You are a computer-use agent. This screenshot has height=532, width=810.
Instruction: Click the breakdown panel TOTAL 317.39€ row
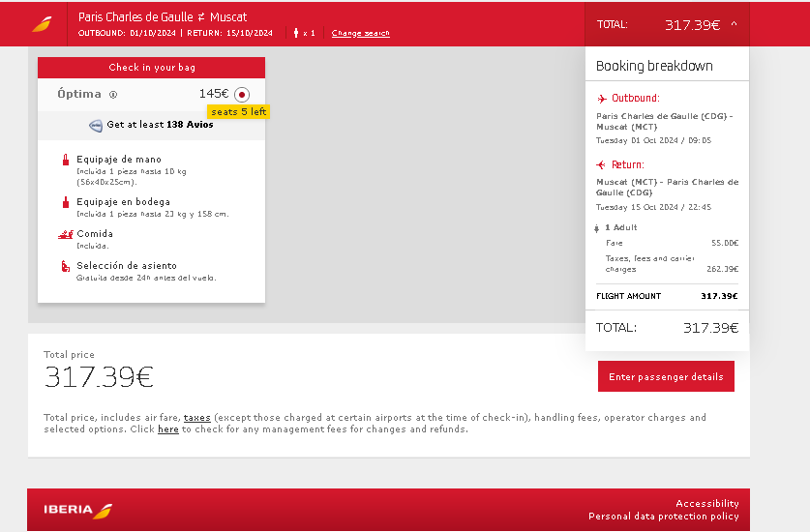667,328
